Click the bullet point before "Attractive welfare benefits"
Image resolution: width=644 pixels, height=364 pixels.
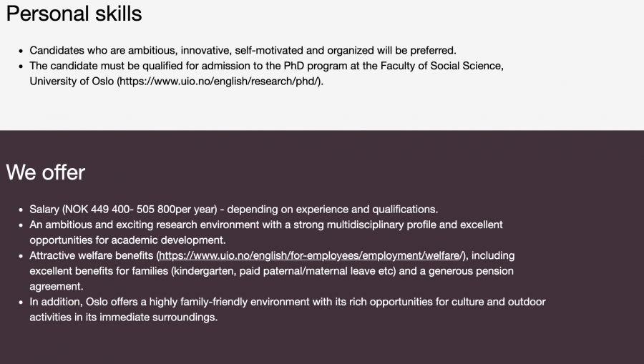(x=20, y=255)
